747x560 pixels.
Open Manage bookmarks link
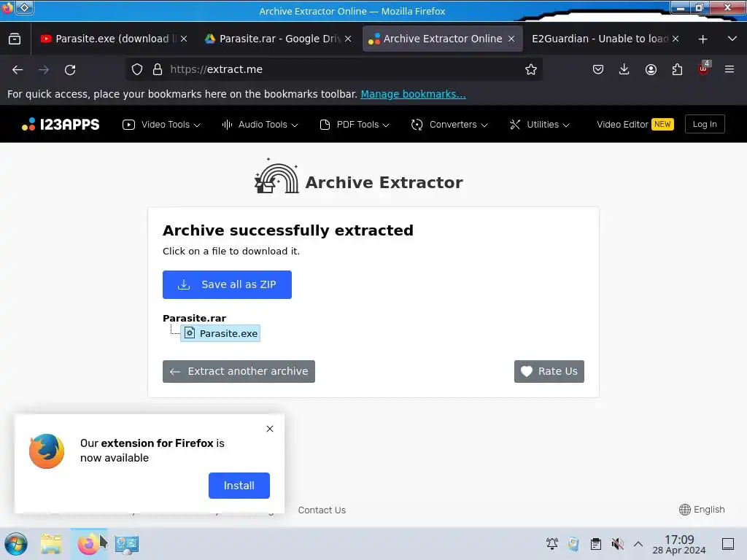coord(413,94)
